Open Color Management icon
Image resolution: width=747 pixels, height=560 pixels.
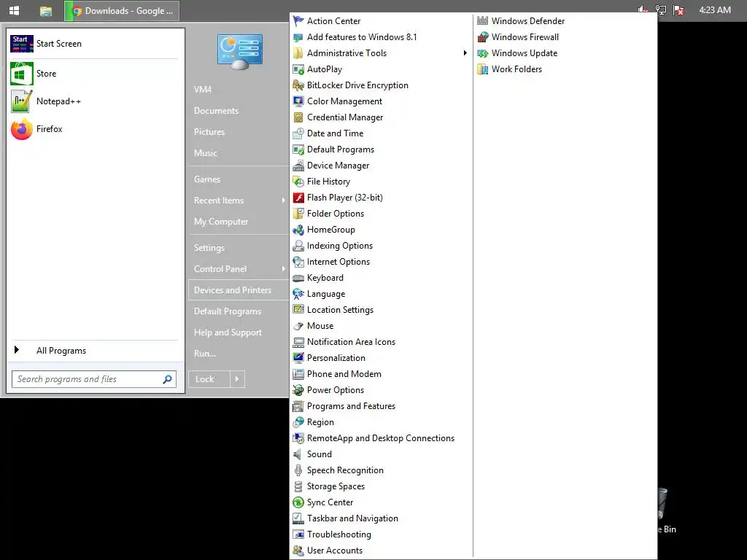pos(298,101)
